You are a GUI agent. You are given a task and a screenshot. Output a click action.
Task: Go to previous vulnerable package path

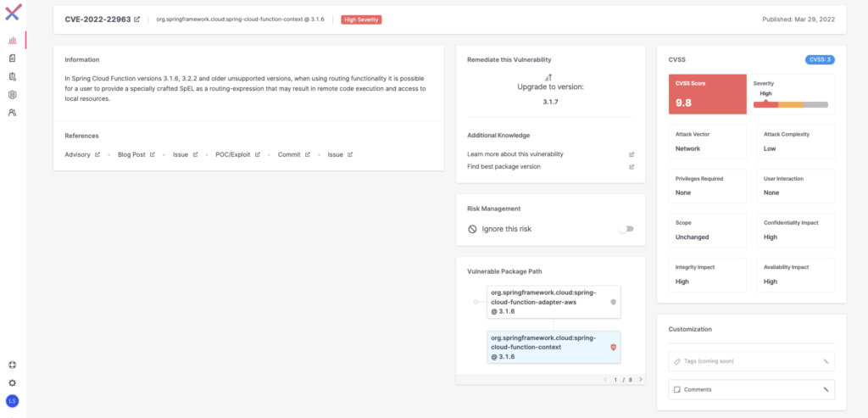pyautogui.click(x=605, y=380)
